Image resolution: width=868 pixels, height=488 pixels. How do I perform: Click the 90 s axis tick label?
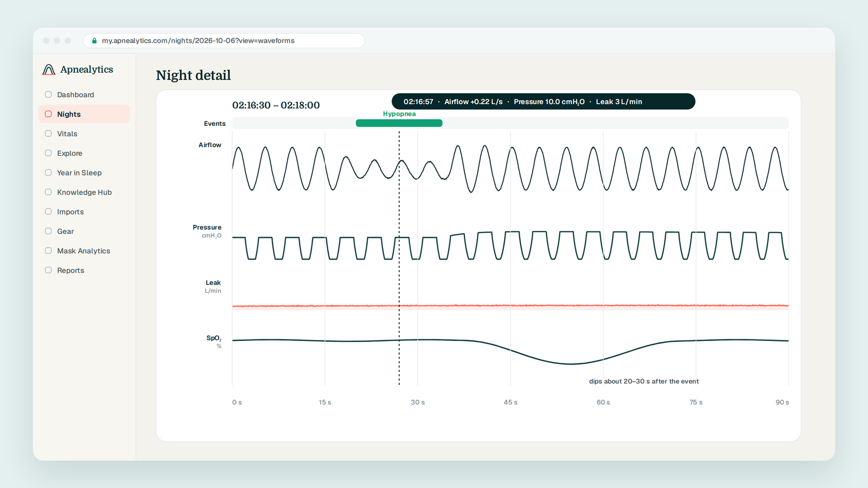[782, 402]
